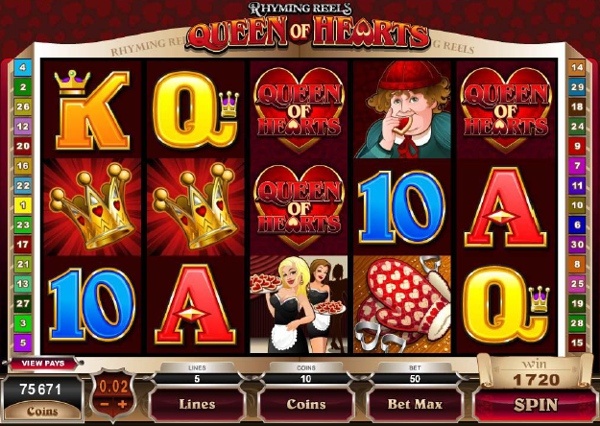Click the Lines button

(x=197, y=404)
